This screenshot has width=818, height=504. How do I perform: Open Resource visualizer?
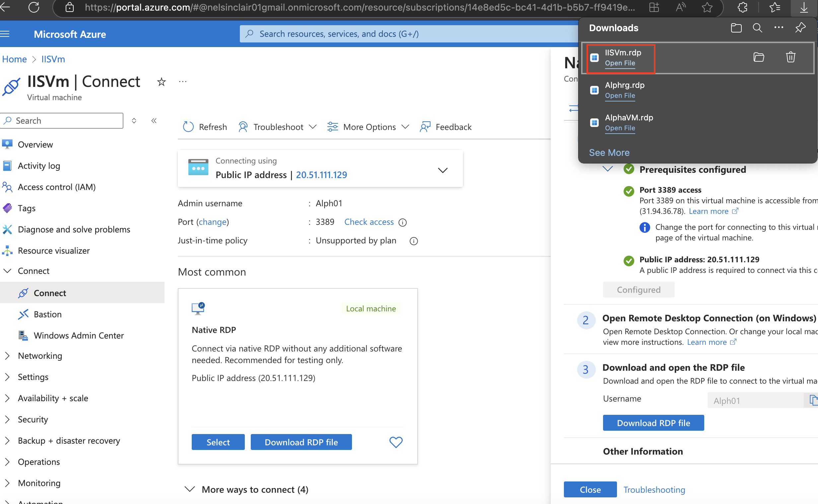point(54,251)
